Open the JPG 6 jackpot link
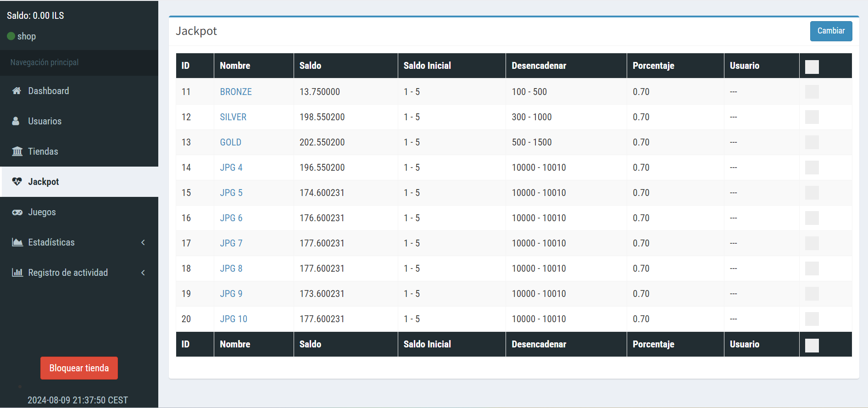Screen dimensions: 868x408 [231, 218]
